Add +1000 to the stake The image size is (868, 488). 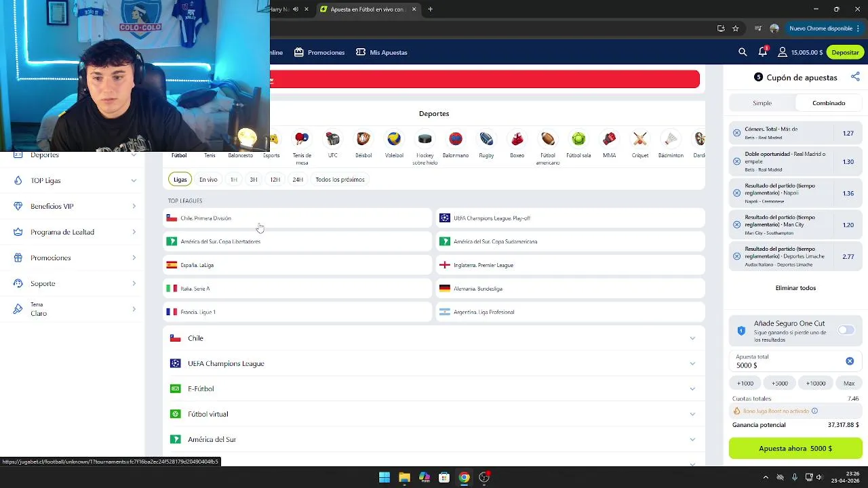pyautogui.click(x=745, y=383)
